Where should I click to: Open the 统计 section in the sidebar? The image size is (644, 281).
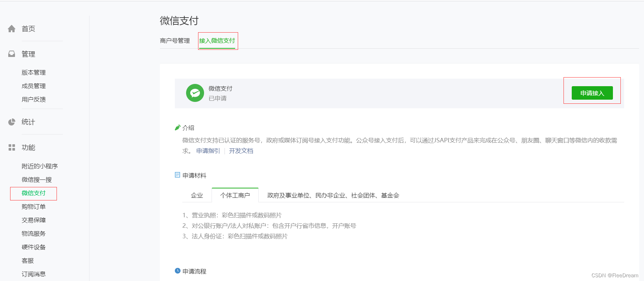pos(28,122)
